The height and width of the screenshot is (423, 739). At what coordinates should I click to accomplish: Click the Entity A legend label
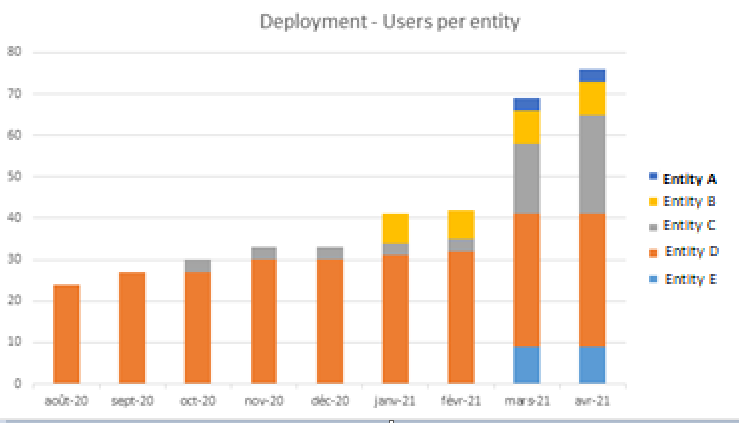click(690, 179)
